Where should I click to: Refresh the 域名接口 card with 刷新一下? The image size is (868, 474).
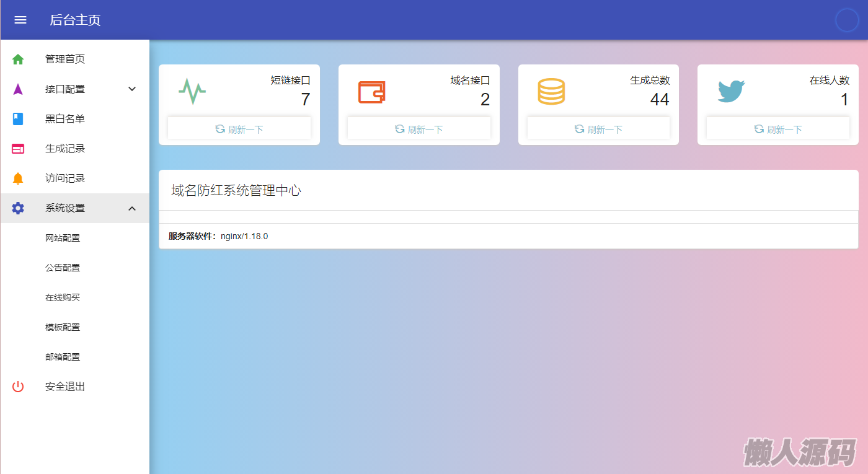[x=419, y=129]
